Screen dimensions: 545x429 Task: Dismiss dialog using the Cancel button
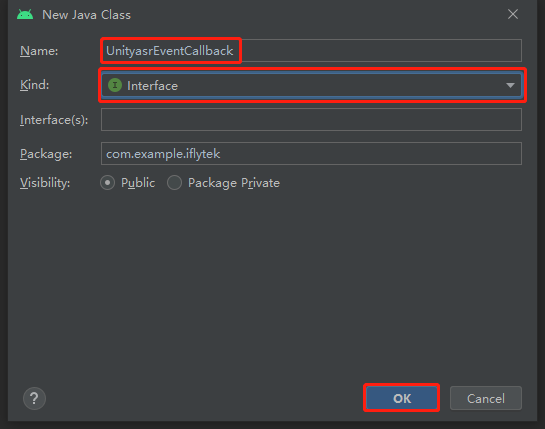(x=486, y=398)
